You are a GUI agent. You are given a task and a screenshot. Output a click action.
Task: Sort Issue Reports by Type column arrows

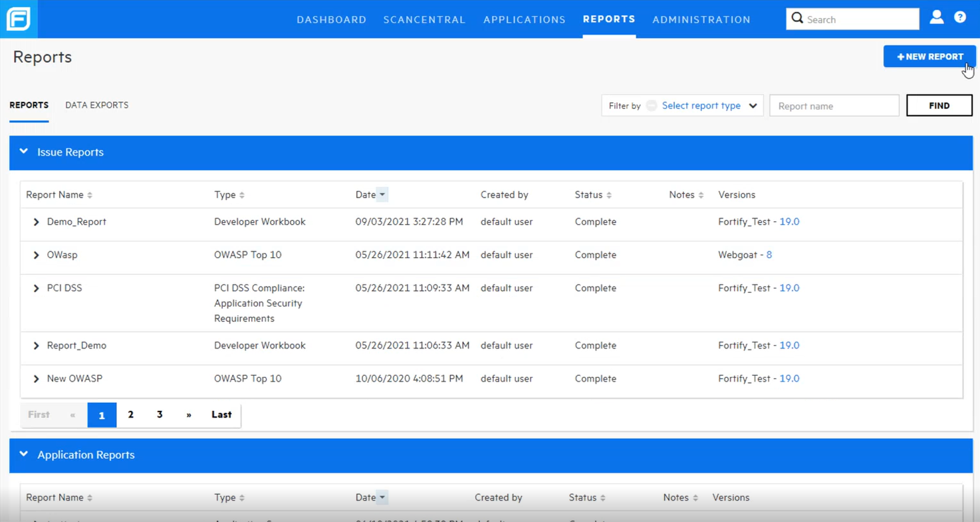point(242,195)
